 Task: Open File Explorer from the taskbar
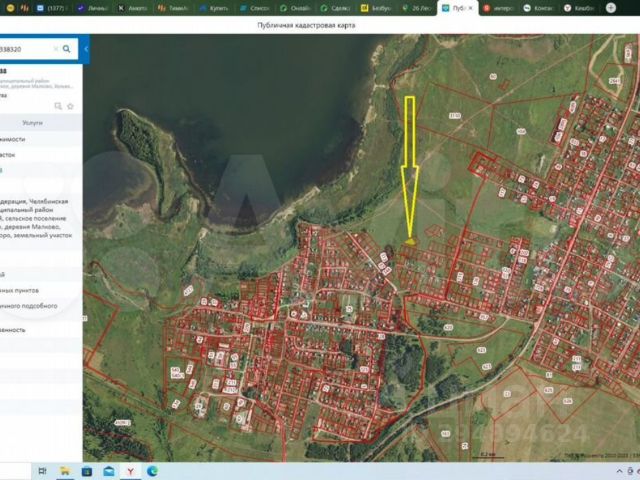tap(64, 470)
